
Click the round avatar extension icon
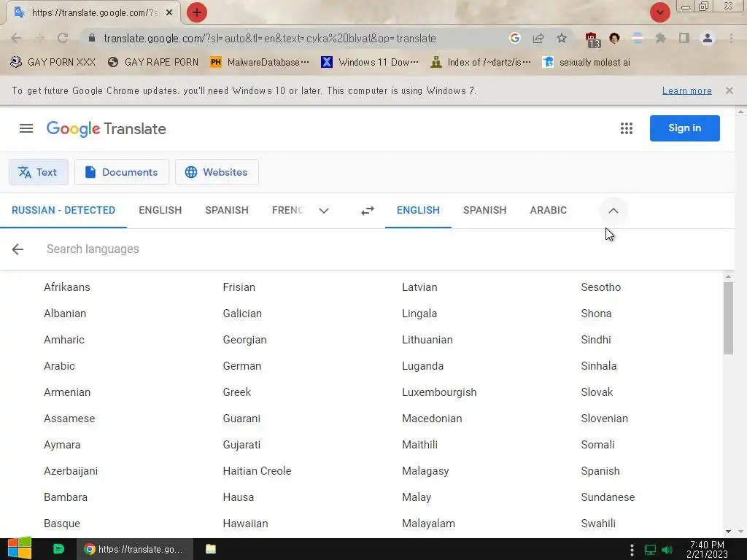point(614,38)
